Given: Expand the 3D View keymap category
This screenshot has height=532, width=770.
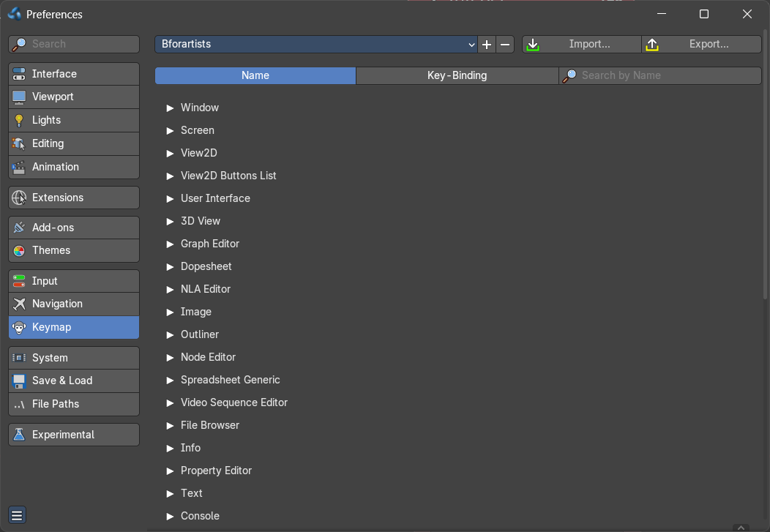Looking at the screenshot, I should (170, 221).
